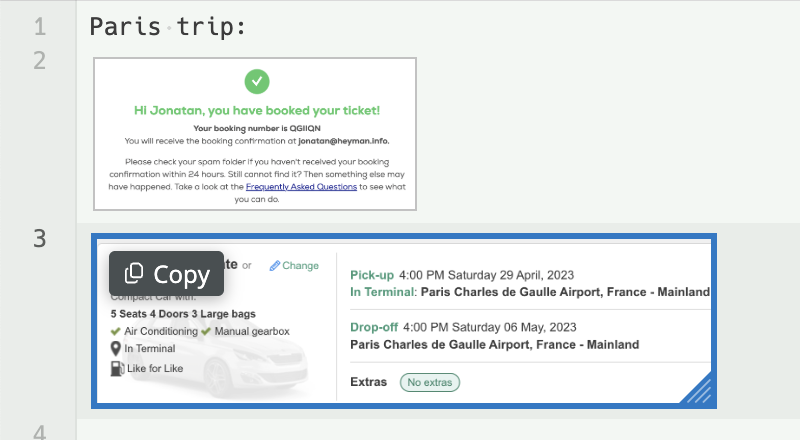Click the Air Conditioning checkmark icon

116,331
